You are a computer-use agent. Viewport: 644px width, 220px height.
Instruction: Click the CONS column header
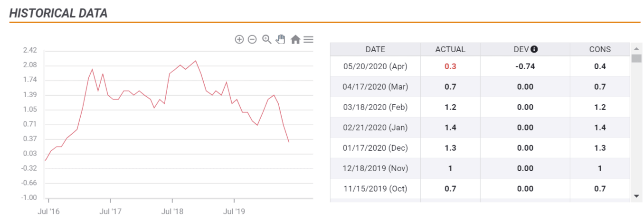click(x=600, y=49)
